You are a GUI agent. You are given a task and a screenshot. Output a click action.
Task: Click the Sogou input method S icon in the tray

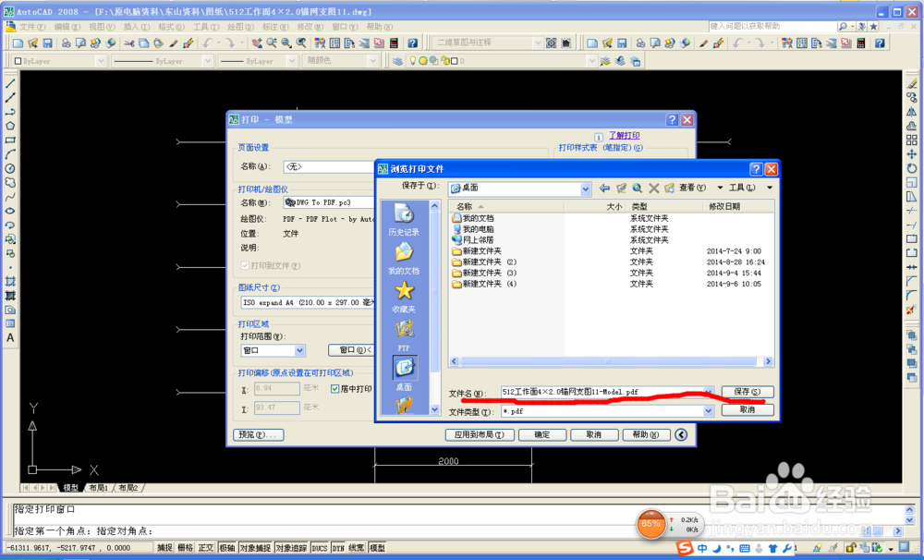pos(684,548)
